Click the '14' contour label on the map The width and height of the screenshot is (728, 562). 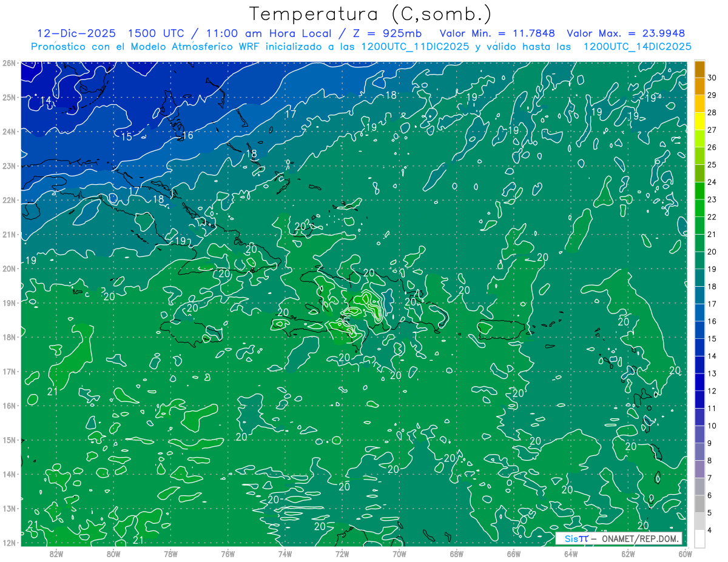(45, 100)
